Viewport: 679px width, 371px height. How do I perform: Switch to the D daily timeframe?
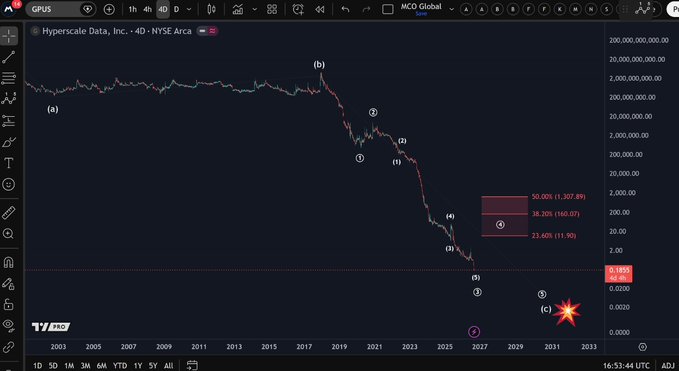(x=176, y=9)
